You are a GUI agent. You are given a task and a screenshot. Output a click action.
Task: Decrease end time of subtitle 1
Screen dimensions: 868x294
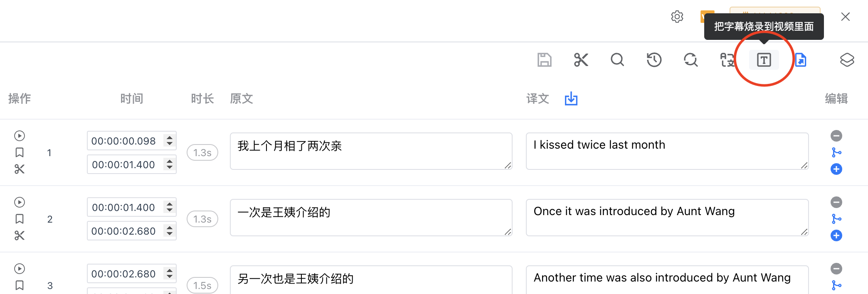click(x=170, y=167)
